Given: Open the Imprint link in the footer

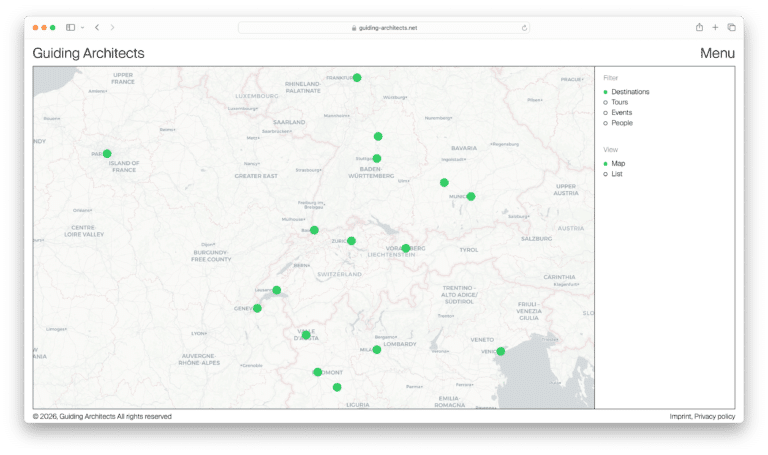Looking at the screenshot, I should point(680,416).
